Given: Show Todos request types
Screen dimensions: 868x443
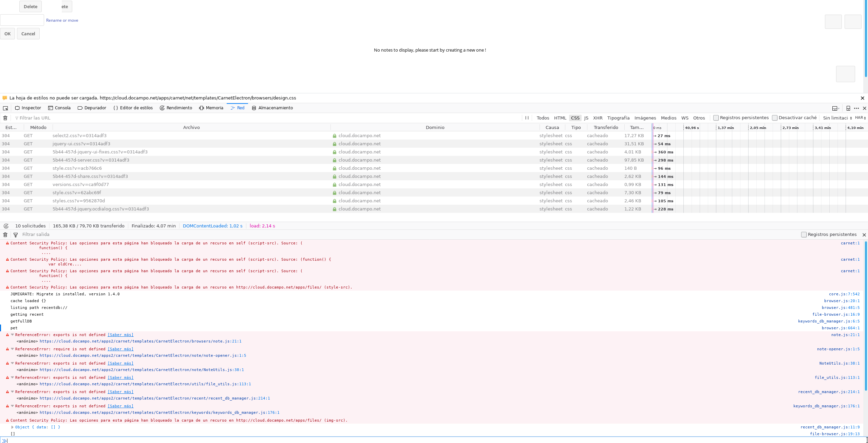Looking at the screenshot, I should click(x=543, y=118).
